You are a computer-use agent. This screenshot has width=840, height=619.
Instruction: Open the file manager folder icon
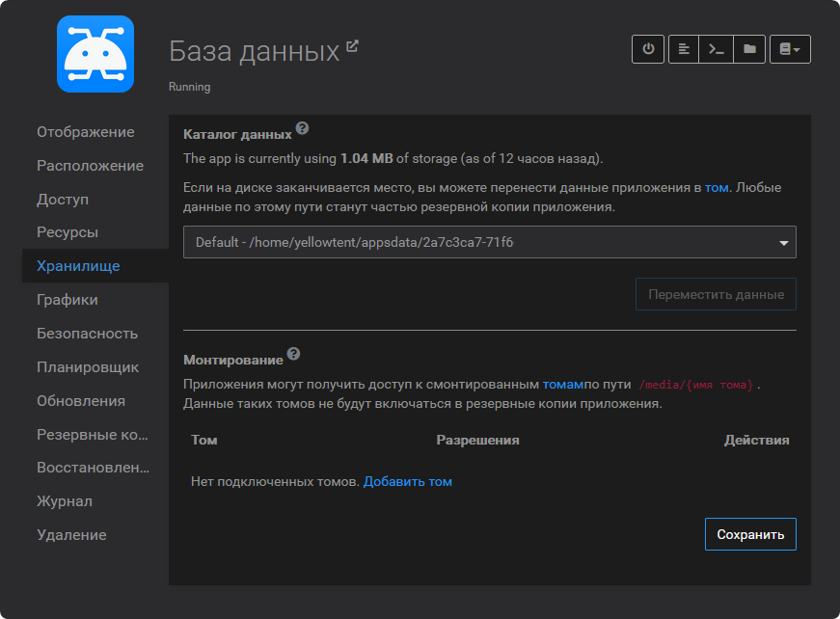[x=749, y=49]
